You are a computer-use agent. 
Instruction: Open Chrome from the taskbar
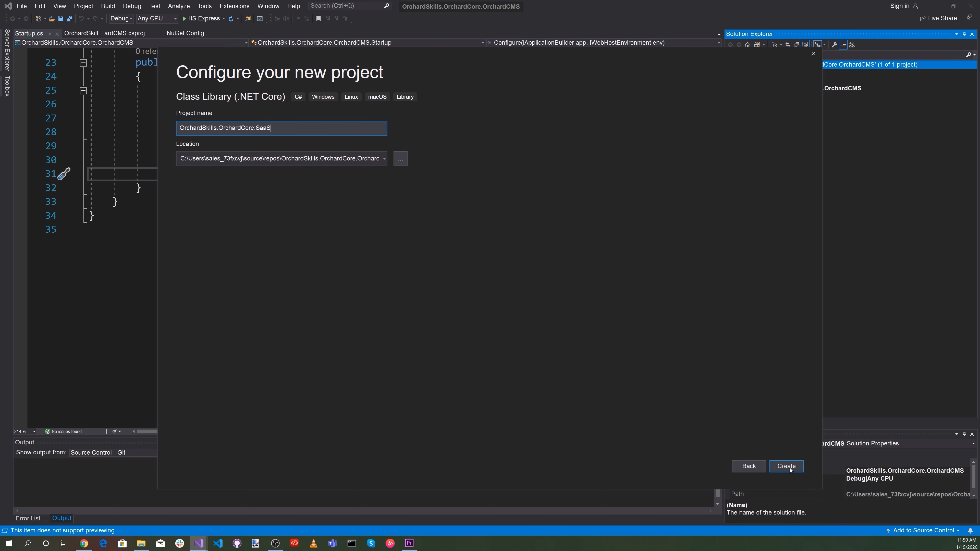pyautogui.click(x=84, y=543)
